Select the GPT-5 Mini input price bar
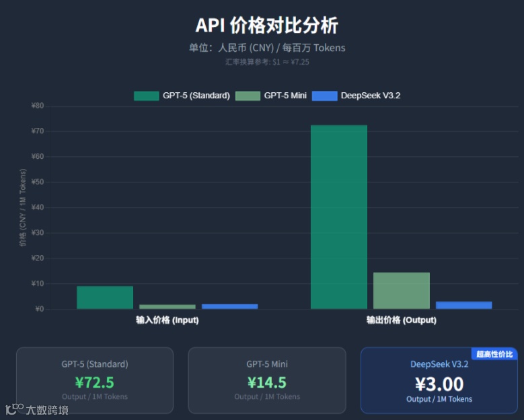This screenshot has width=524, height=420. pyautogui.click(x=167, y=307)
